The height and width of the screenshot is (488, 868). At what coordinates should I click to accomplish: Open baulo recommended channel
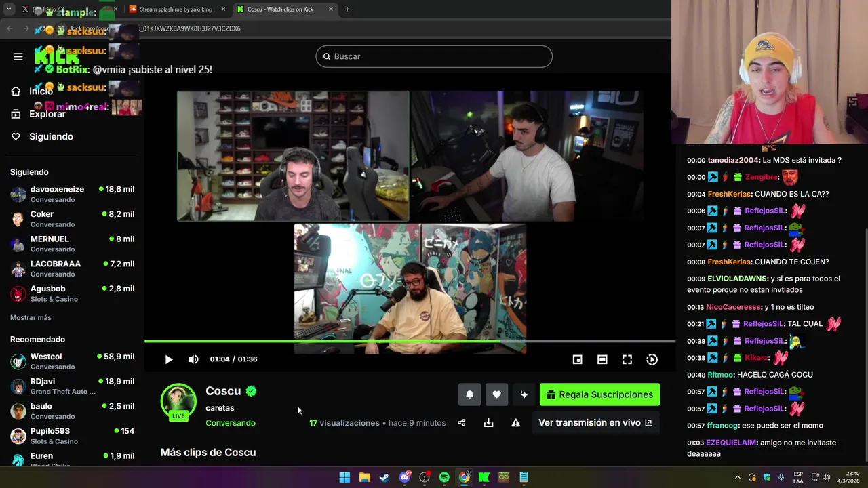[x=72, y=411]
